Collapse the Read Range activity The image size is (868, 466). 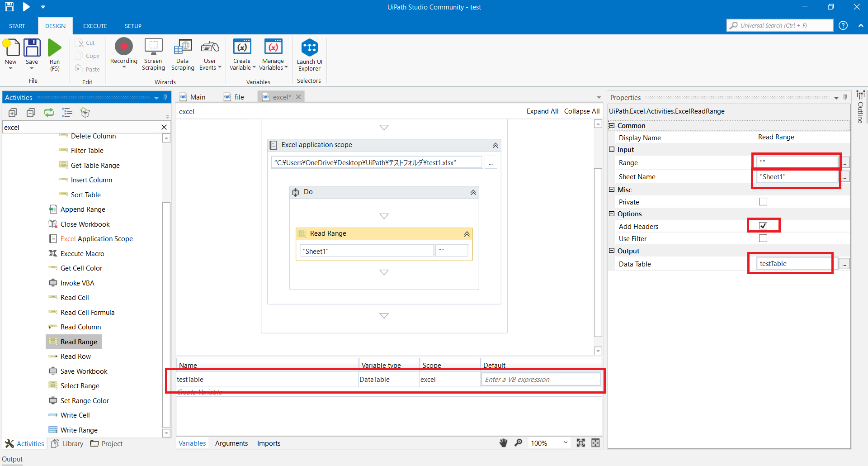pos(467,234)
